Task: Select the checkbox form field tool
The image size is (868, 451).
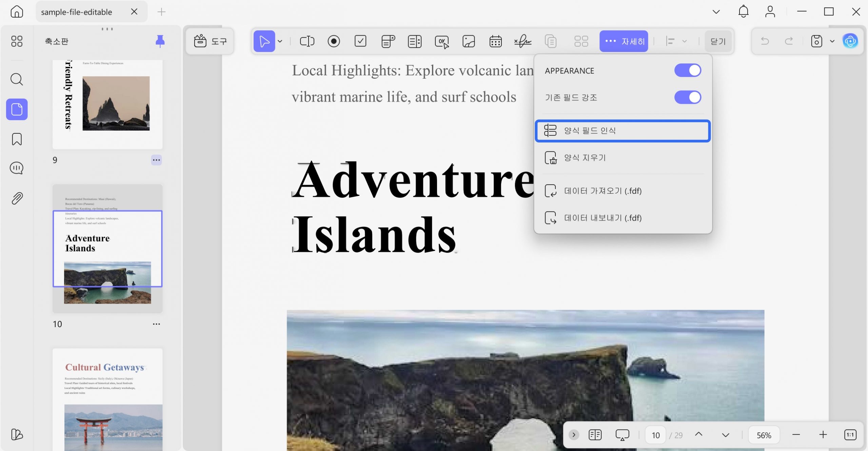Action: click(x=360, y=41)
